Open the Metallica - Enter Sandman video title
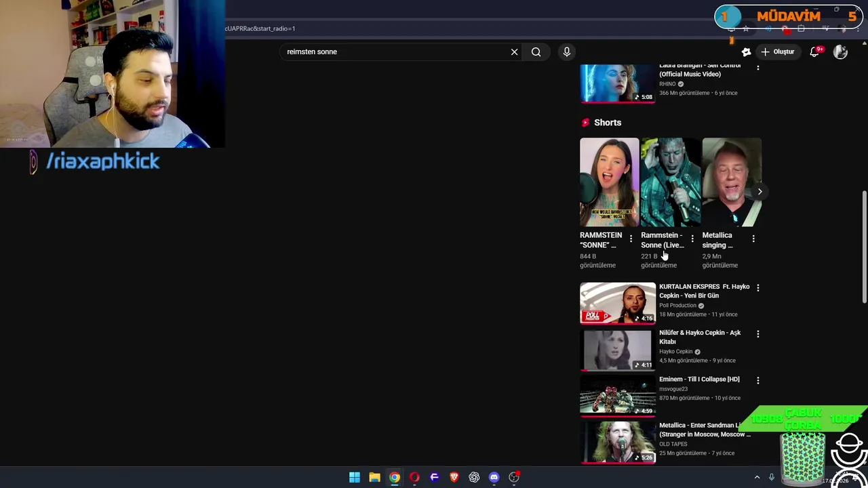This screenshot has width=868, height=488. pyautogui.click(x=705, y=430)
